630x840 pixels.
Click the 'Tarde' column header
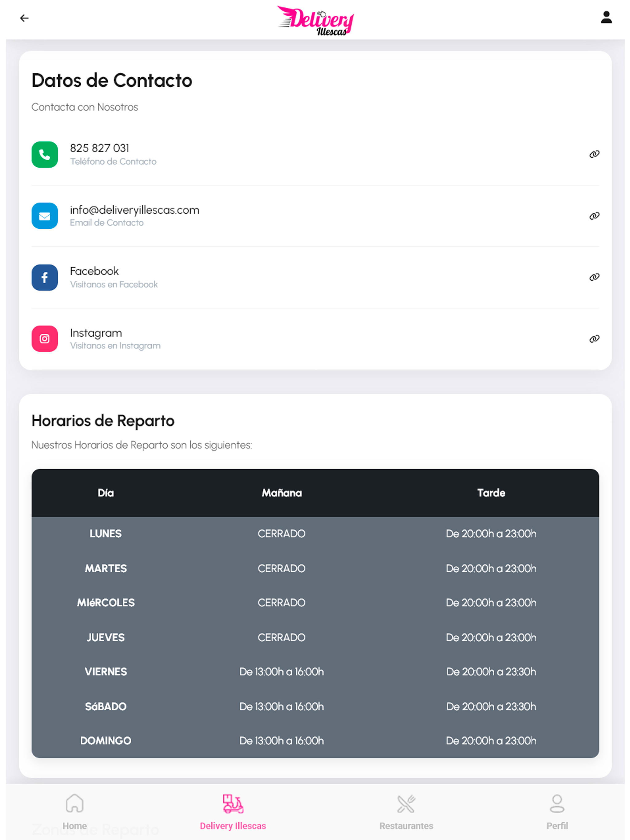pyautogui.click(x=491, y=493)
